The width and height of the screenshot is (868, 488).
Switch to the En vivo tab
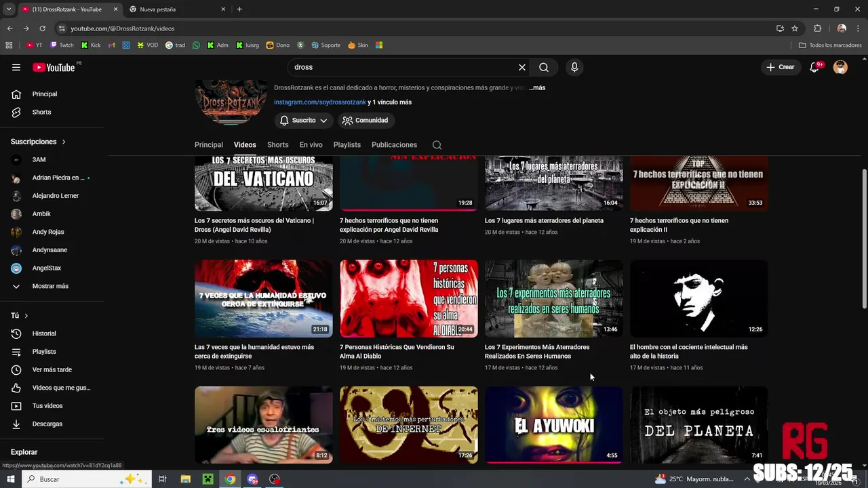coord(311,145)
